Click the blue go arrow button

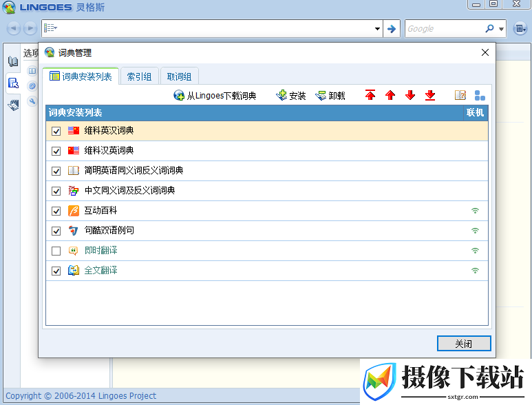pos(392,28)
